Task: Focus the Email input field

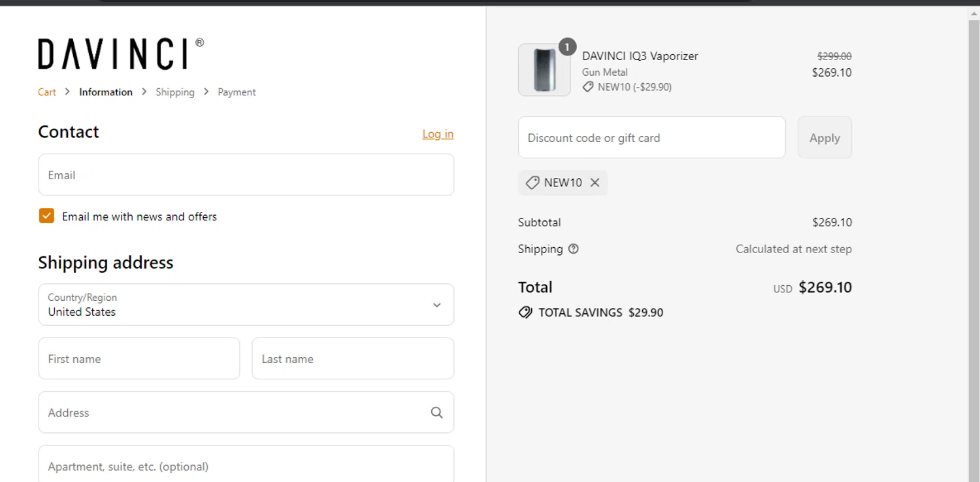Action: pos(246,175)
